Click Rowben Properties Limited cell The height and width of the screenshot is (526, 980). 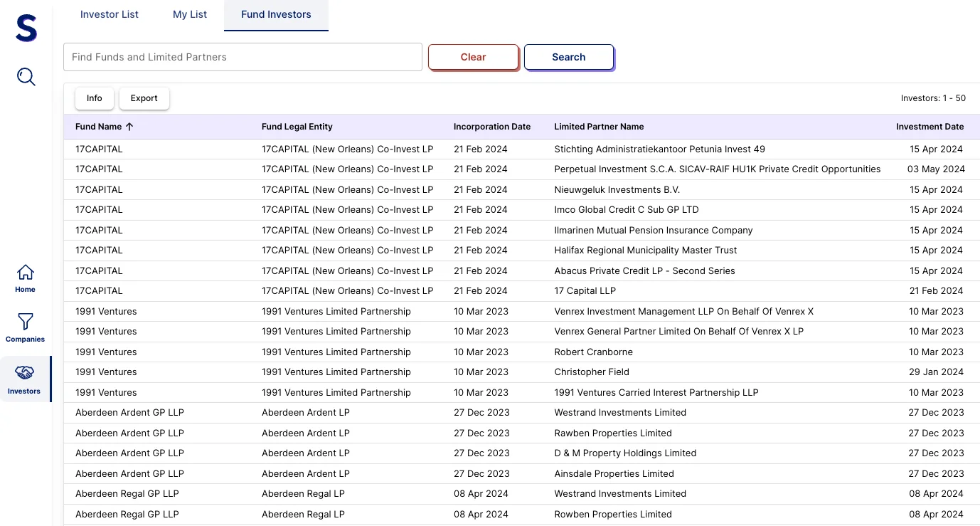pyautogui.click(x=613, y=515)
